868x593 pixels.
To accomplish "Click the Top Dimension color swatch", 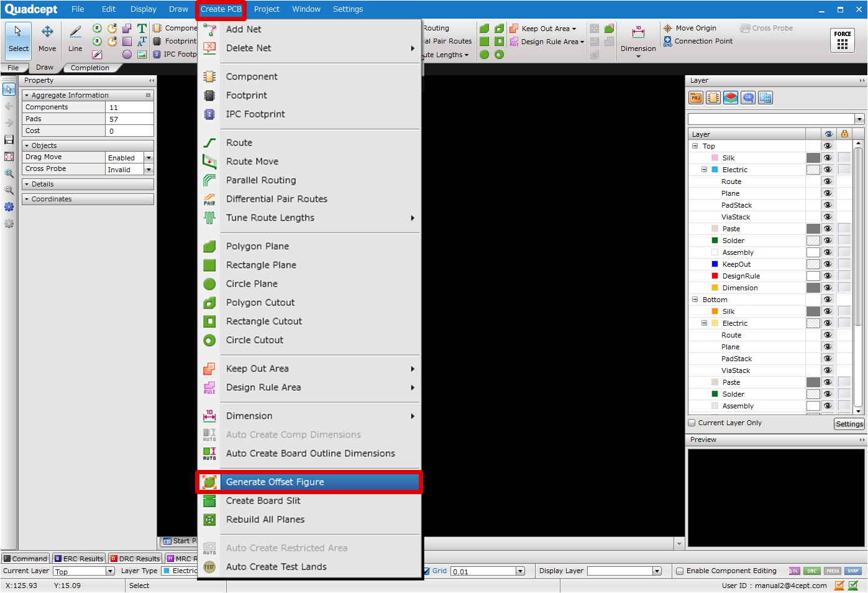I will (813, 288).
